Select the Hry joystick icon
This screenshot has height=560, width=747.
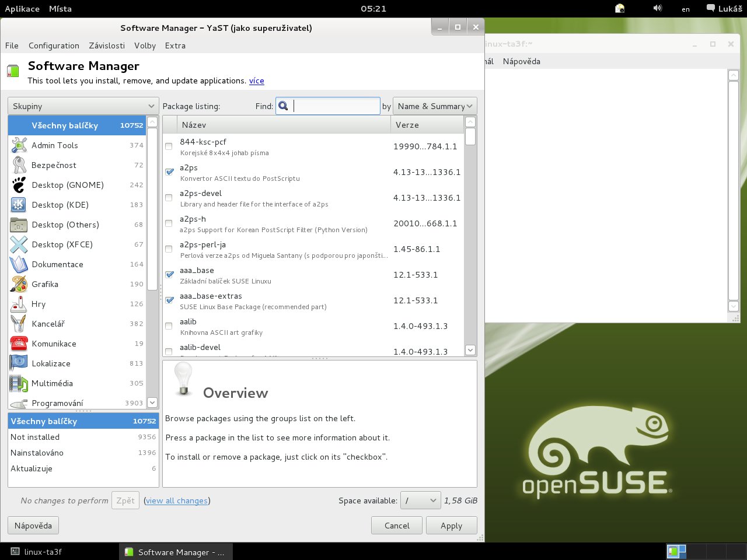[x=19, y=304]
